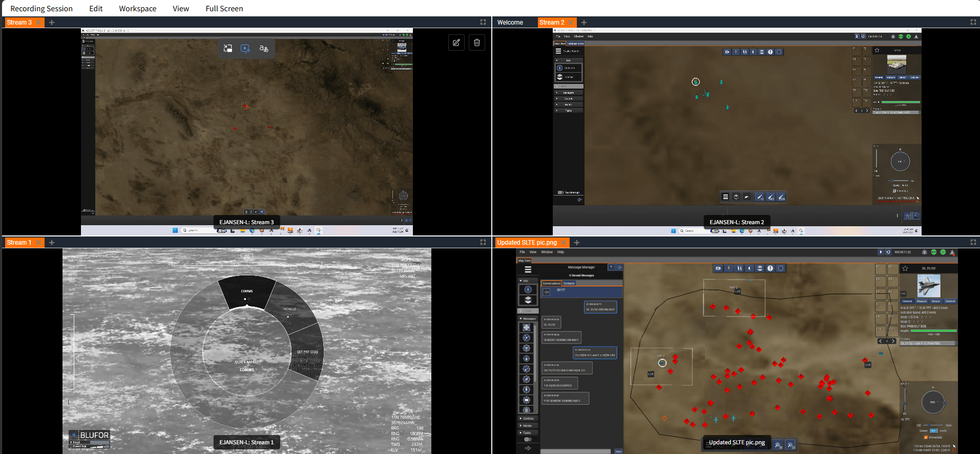Click the layers icon in SLTE pic sidebar

pyautogui.click(x=528, y=300)
